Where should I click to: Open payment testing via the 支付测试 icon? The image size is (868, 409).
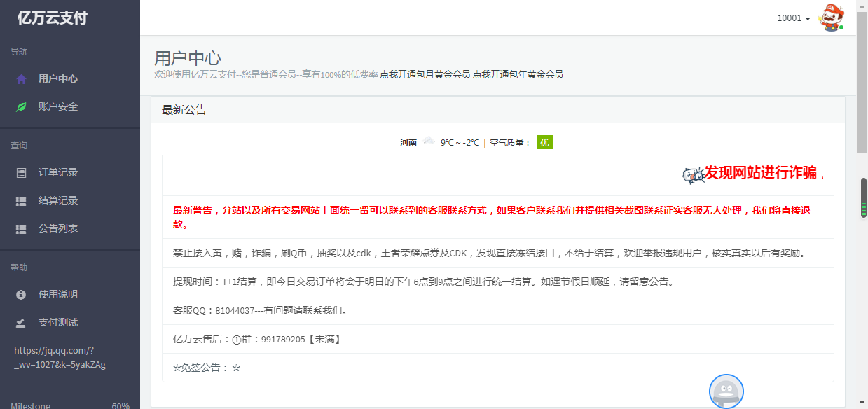click(21, 322)
